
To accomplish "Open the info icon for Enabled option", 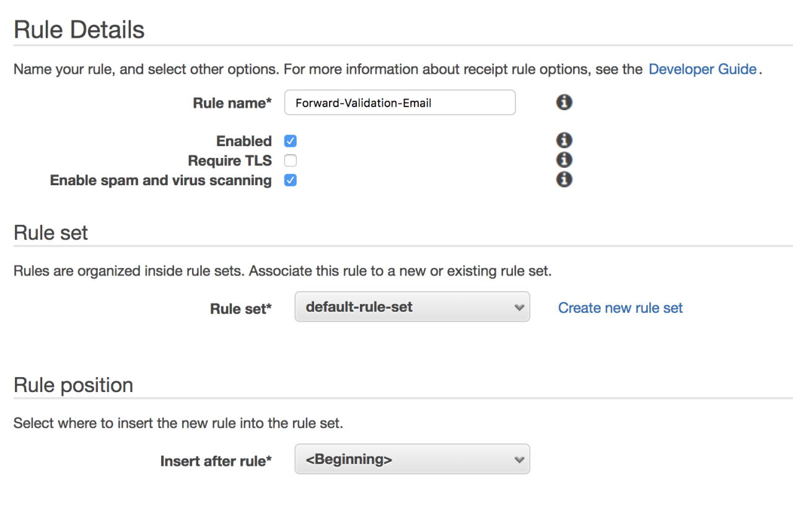I will (x=564, y=140).
